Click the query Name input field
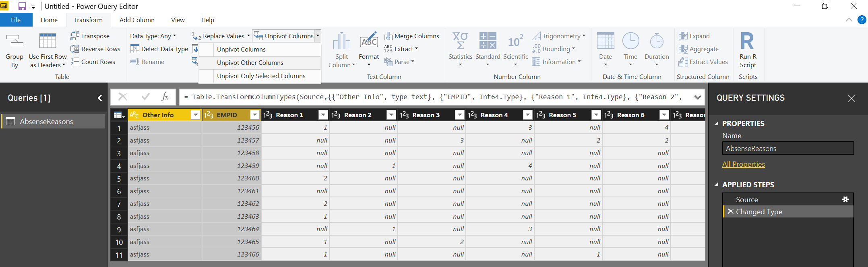 [788, 148]
